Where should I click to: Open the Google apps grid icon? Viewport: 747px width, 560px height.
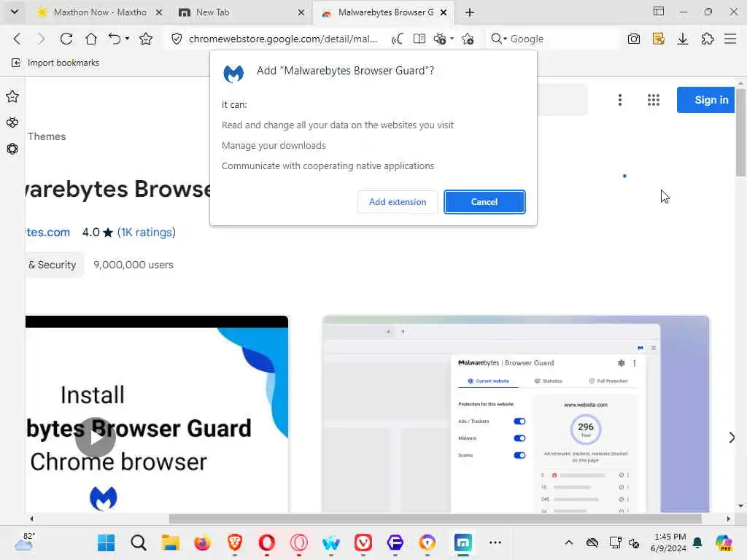(654, 100)
